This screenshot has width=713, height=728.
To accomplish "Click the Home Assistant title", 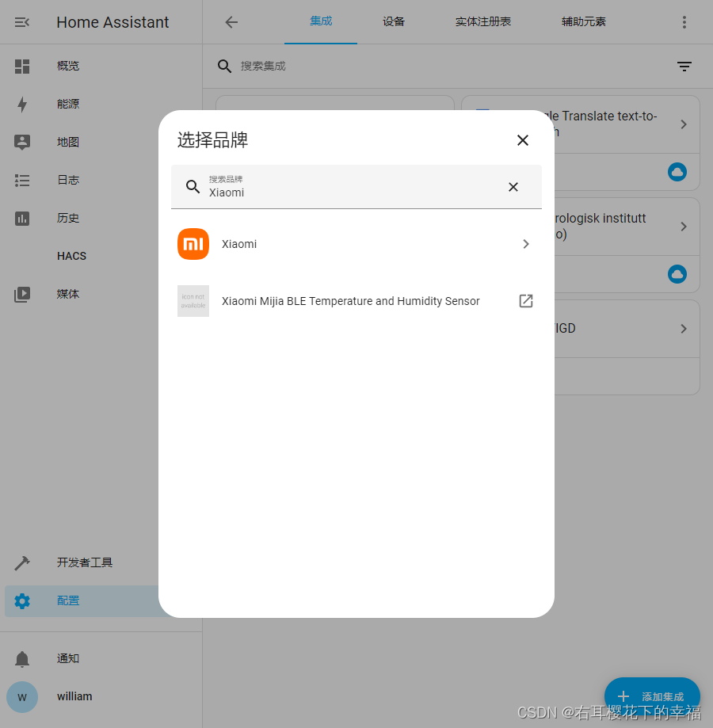I will [112, 22].
